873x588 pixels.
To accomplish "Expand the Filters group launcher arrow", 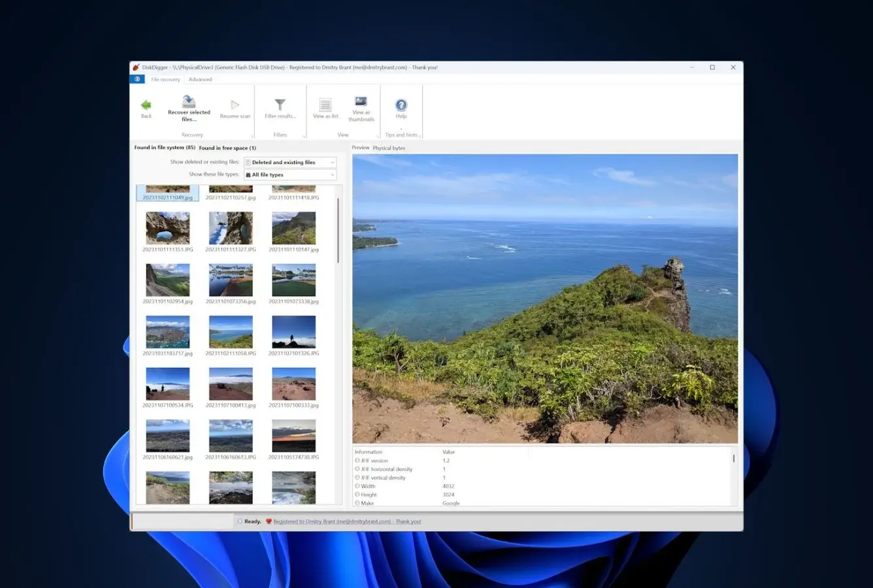I will pos(304,136).
